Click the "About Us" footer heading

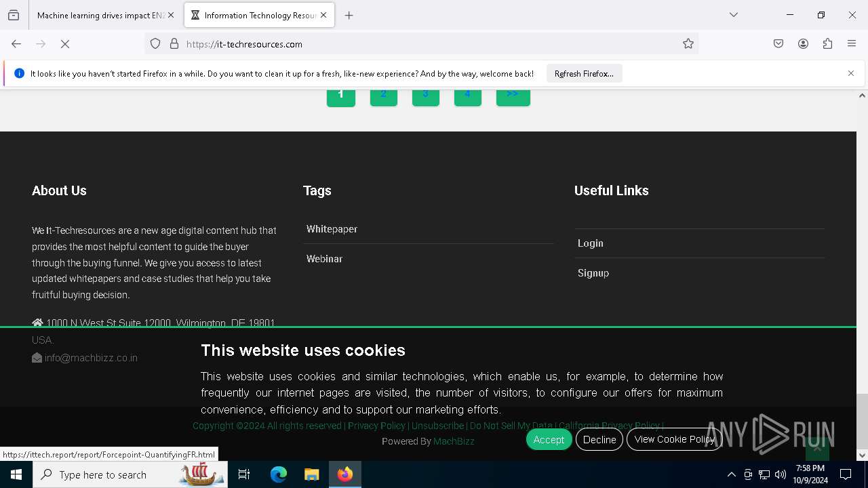coord(59,190)
